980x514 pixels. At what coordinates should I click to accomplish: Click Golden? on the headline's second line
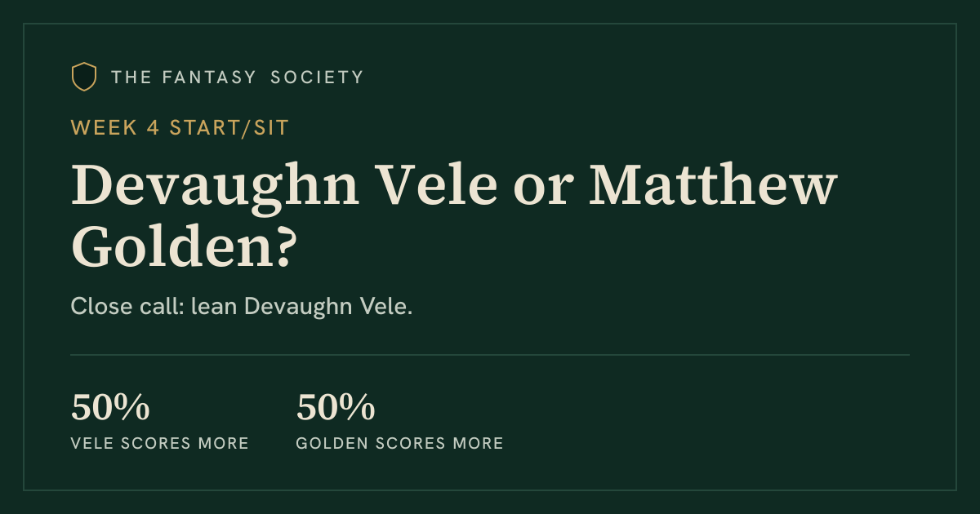click(x=182, y=245)
